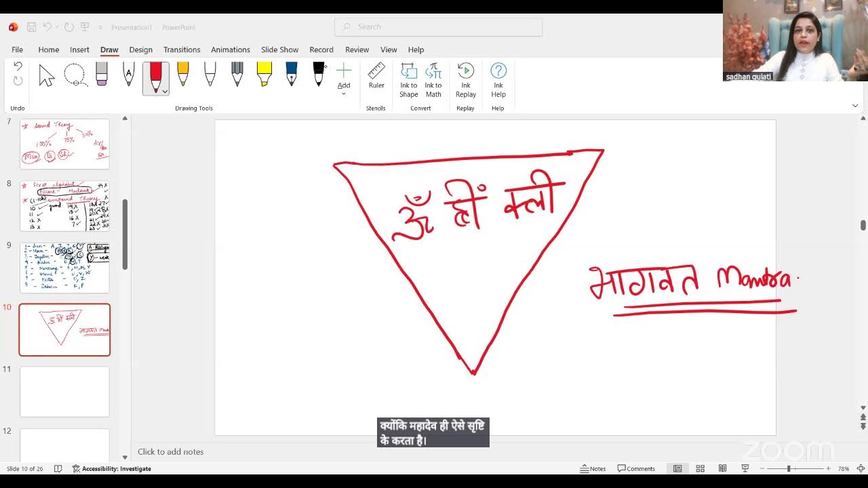The width and height of the screenshot is (868, 488).
Task: Expand red pen options arrow
Action: pyautogui.click(x=163, y=90)
